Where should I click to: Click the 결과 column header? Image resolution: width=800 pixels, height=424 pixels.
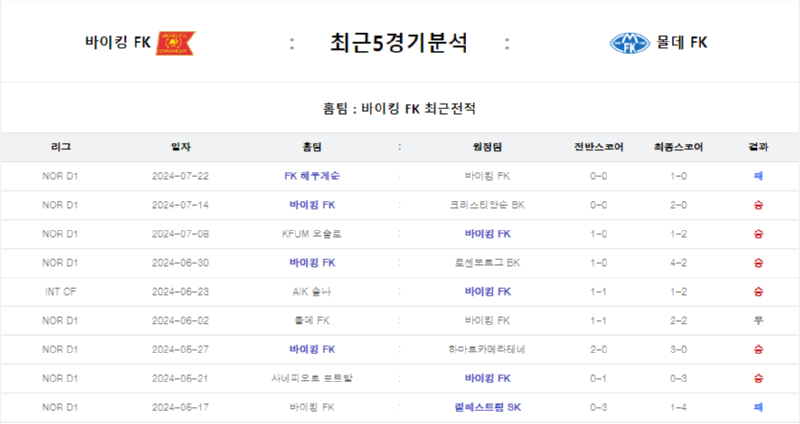pos(758,147)
